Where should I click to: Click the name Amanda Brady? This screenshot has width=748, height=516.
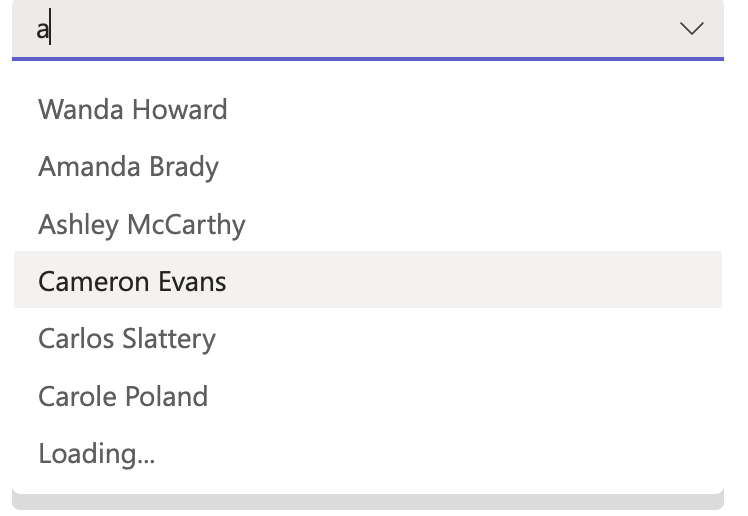128,166
